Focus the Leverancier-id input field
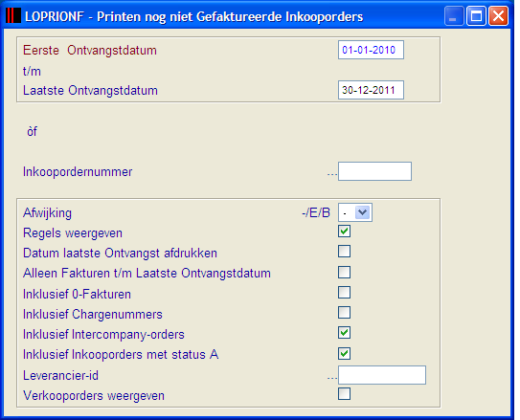This screenshot has width=520, height=420. pyautogui.click(x=382, y=375)
